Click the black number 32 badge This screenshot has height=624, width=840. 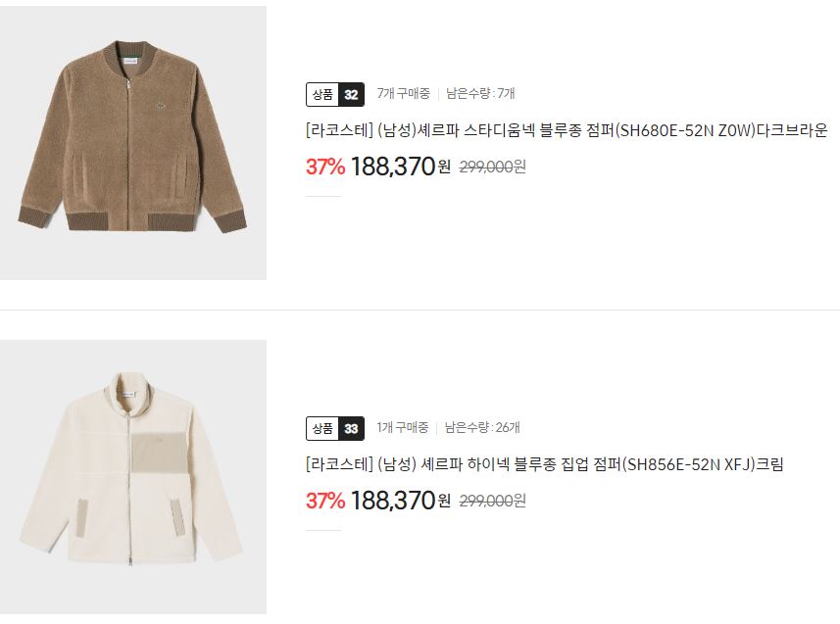352,95
